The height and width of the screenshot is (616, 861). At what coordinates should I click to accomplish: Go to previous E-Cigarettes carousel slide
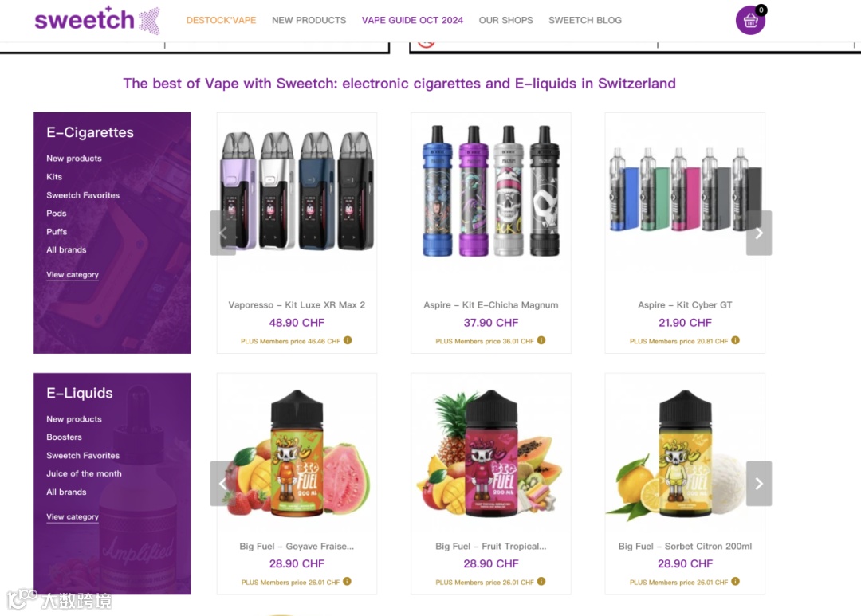pyautogui.click(x=223, y=233)
